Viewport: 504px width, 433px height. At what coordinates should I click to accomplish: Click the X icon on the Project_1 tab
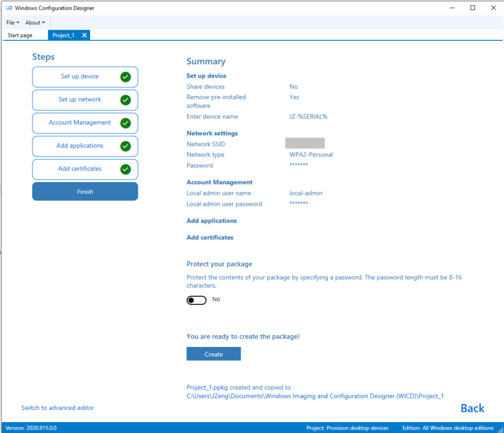coord(84,35)
